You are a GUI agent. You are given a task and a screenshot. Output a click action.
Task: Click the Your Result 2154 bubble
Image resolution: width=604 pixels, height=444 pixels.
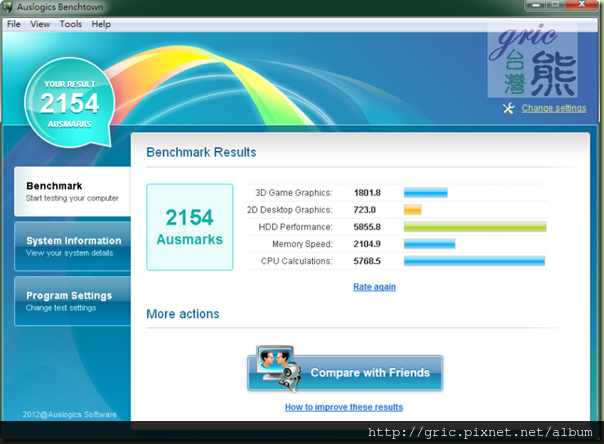click(x=70, y=103)
